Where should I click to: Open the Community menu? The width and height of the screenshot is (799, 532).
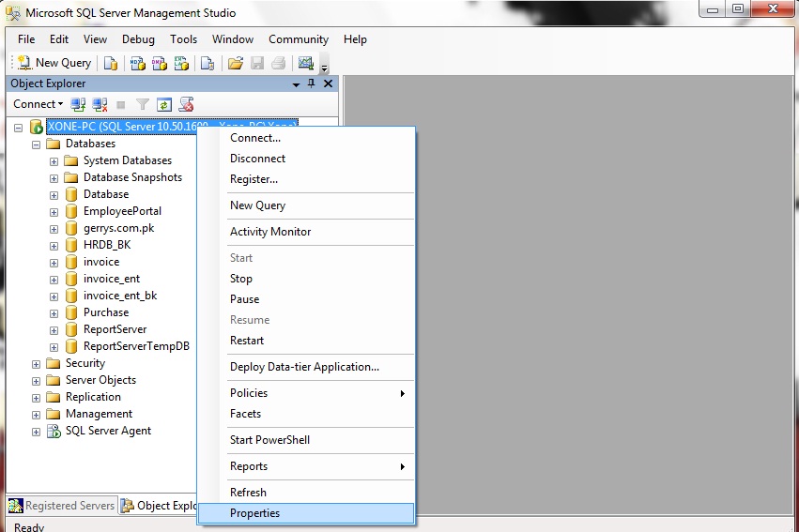pos(299,39)
